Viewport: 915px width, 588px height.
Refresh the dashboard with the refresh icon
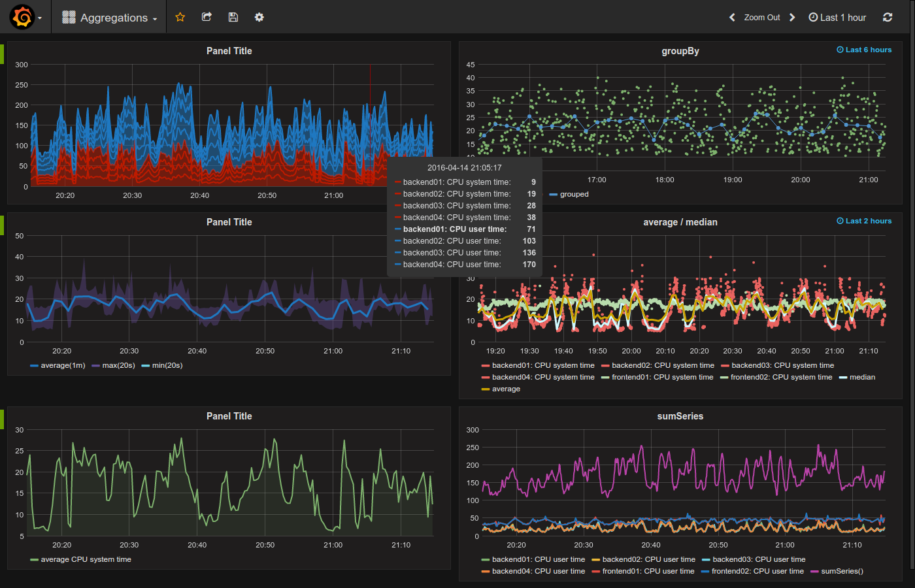(887, 18)
